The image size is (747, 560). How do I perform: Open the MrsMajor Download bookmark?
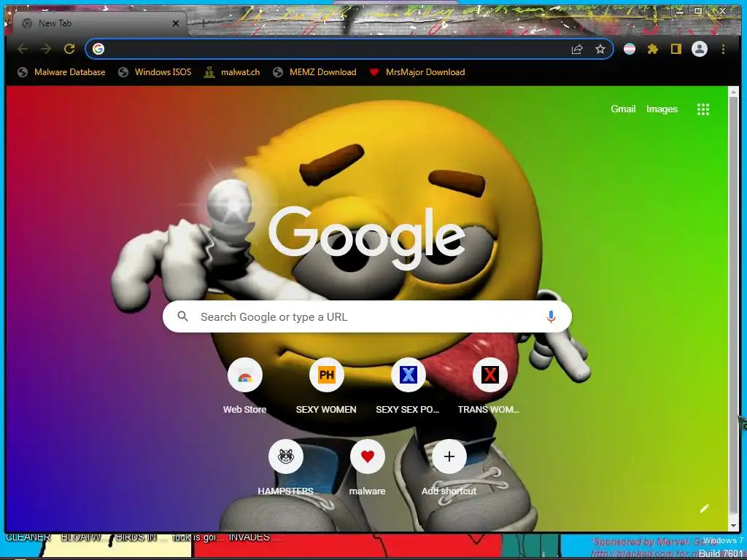[x=417, y=72]
